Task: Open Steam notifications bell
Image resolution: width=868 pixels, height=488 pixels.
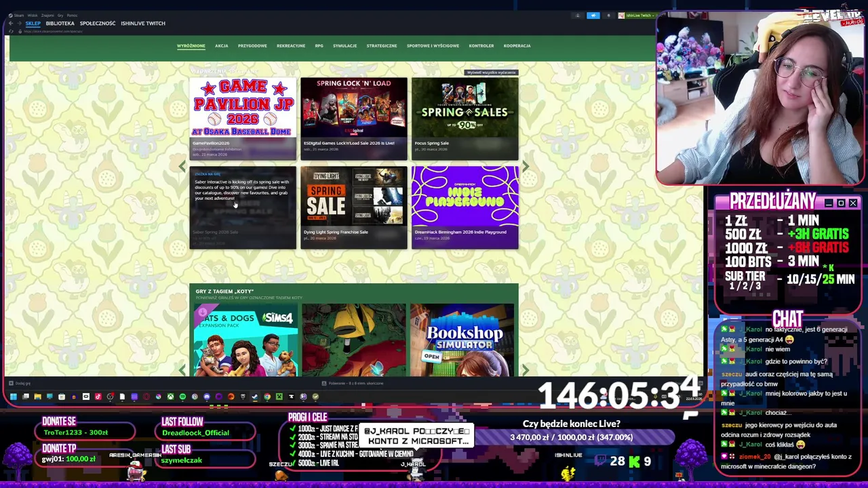Action: point(609,16)
